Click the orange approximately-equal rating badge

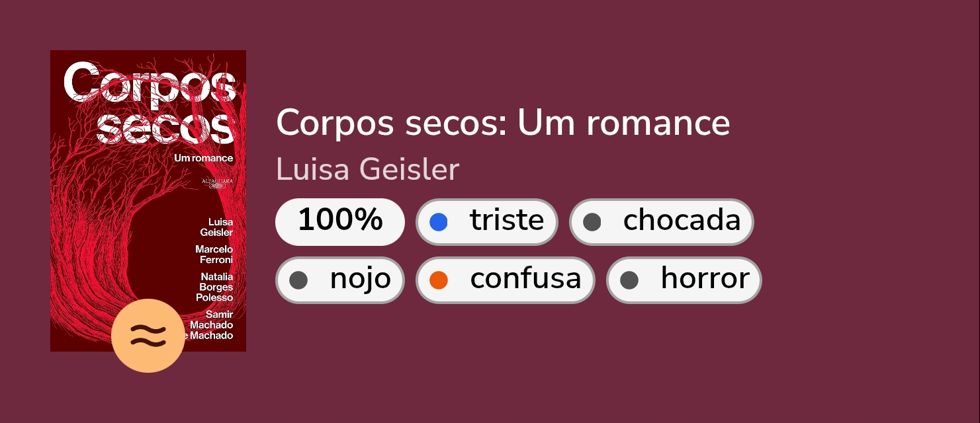click(148, 336)
